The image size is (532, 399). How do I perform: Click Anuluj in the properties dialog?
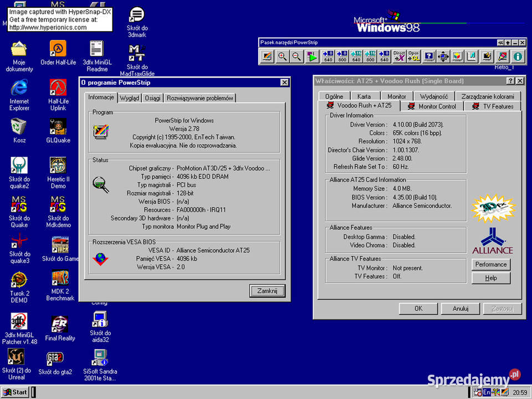460,309
